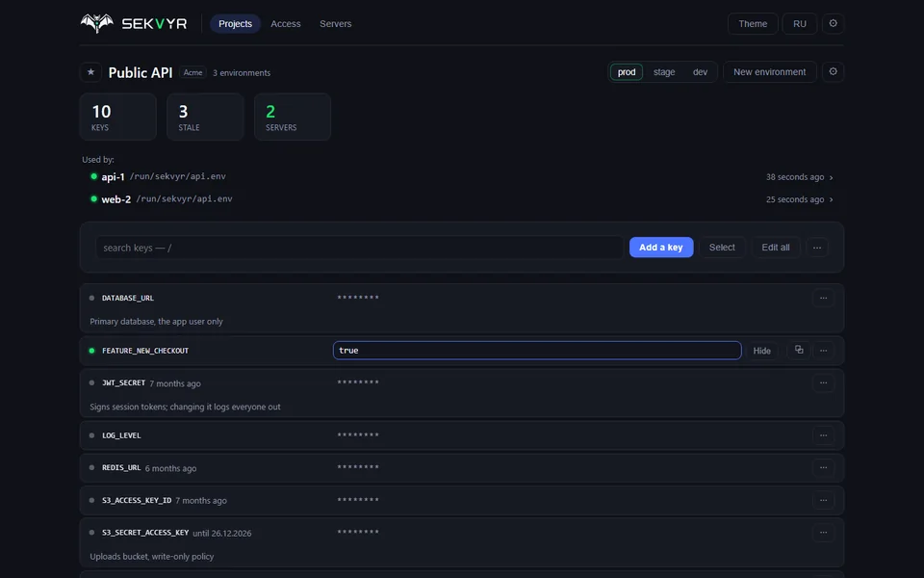Viewport: 924px width, 578px height.
Task: Open more options for FEATURE_NEW_CHECKOUT
Action: click(823, 351)
